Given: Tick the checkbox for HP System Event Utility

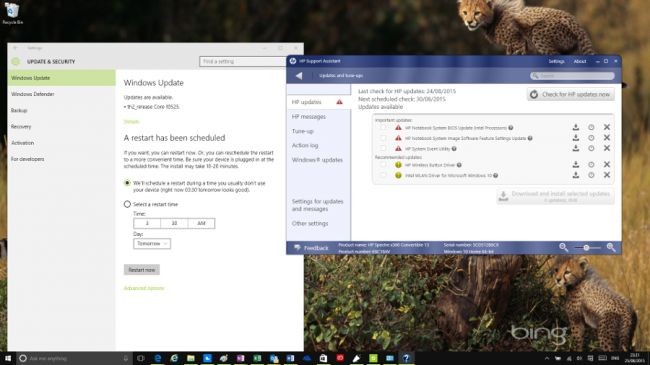Looking at the screenshot, I should coord(383,148).
